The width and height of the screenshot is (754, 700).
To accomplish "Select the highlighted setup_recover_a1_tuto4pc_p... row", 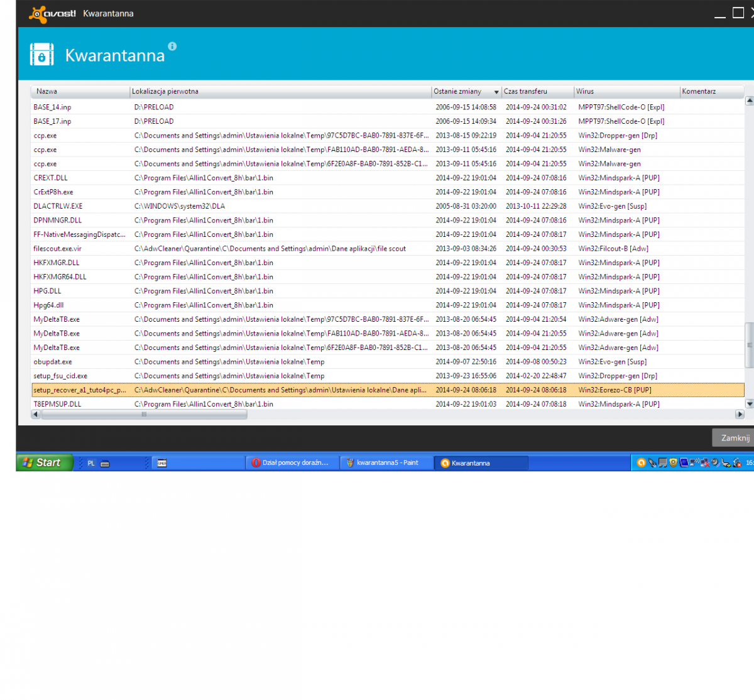I will (x=388, y=390).
